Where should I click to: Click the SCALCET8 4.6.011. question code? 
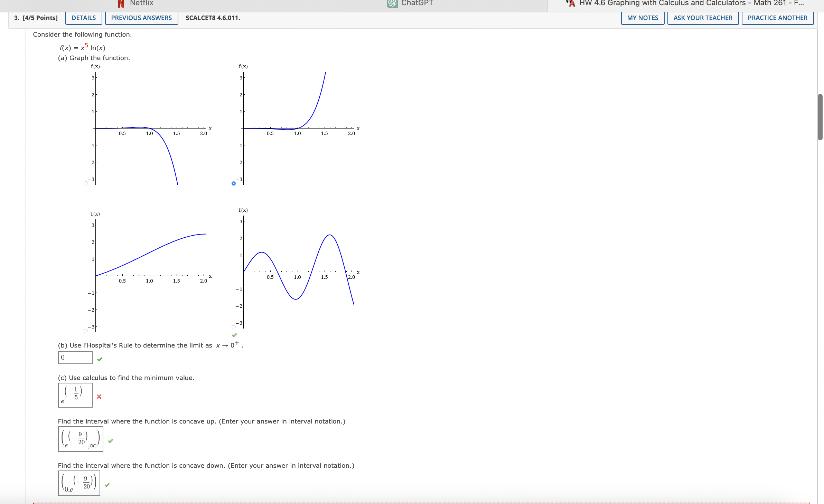(213, 18)
